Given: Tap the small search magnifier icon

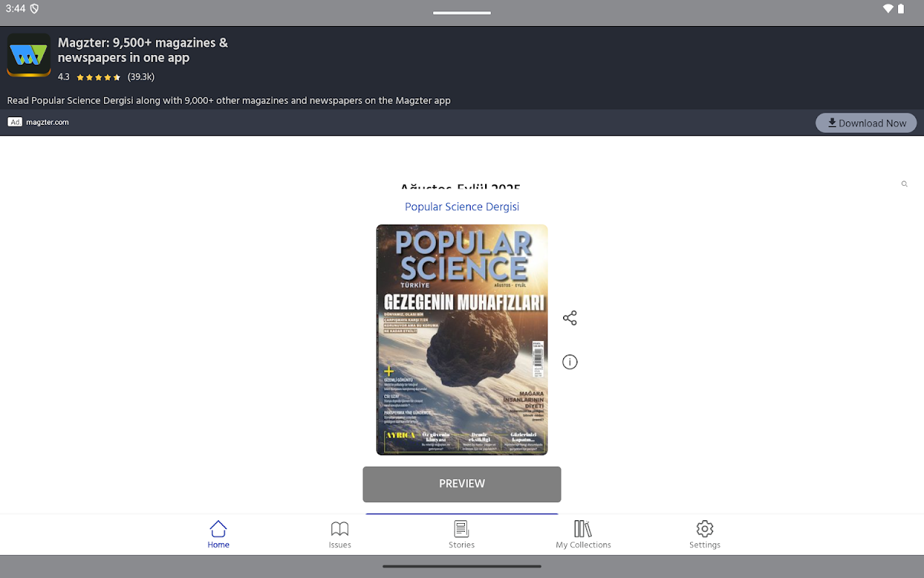Looking at the screenshot, I should click(904, 184).
